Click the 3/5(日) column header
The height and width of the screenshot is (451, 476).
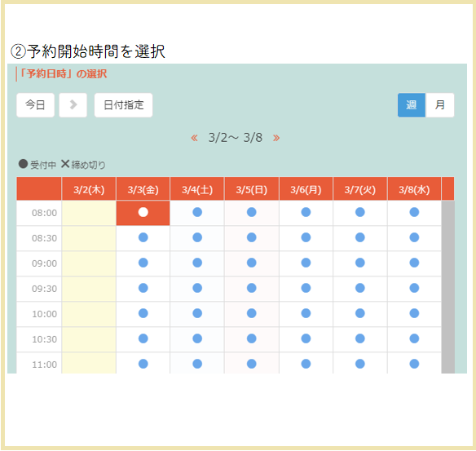(252, 189)
